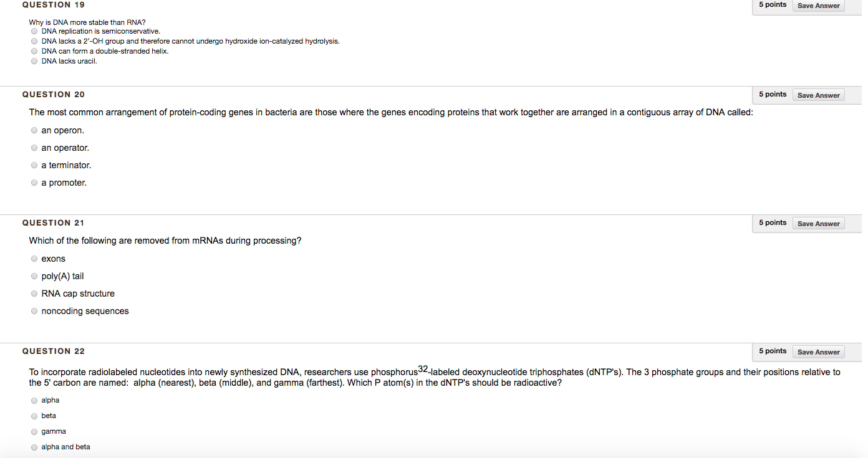Choose "DNA lacks a 2'-OH group" answer

34,41
